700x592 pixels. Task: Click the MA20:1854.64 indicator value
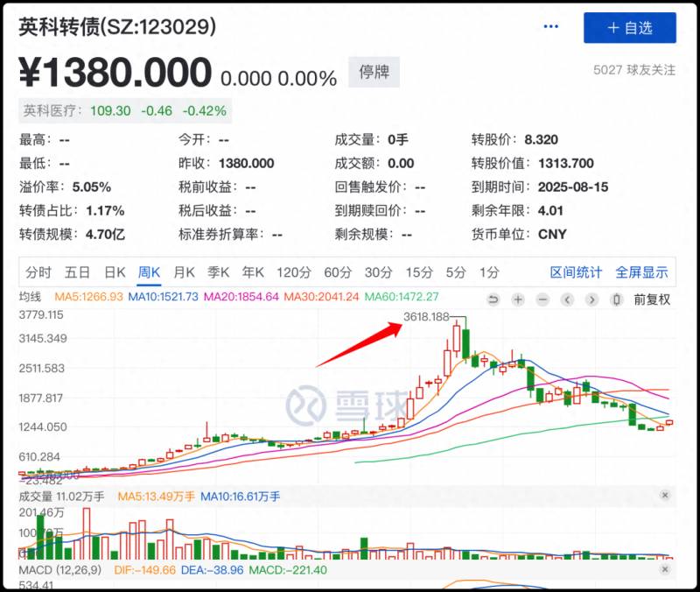pos(241,297)
